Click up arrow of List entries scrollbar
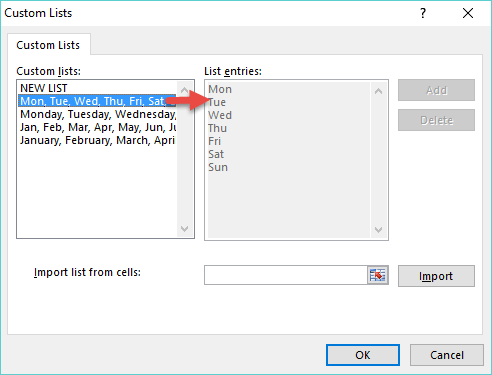Image resolution: width=492 pixels, height=375 pixels. (378, 91)
